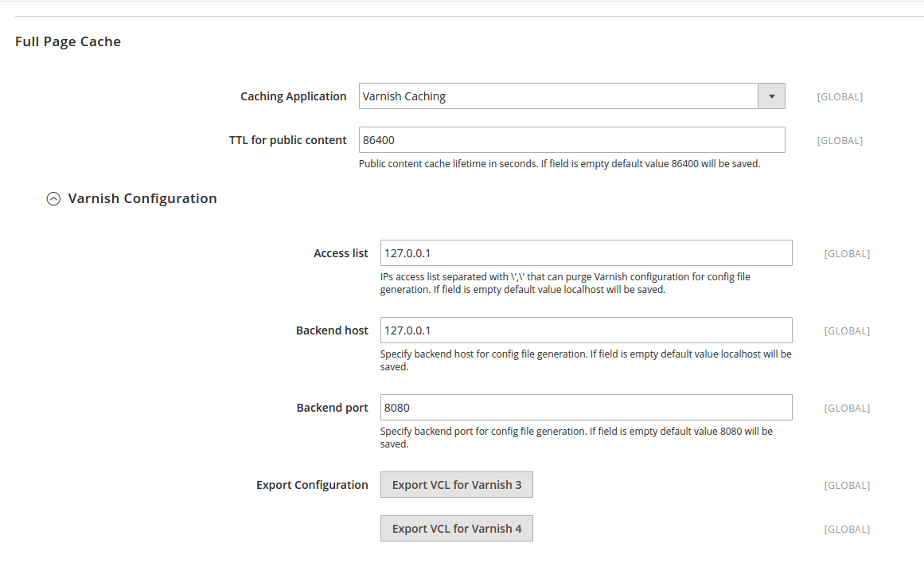Click GLOBAL scope next to Backend host
The height and width of the screenshot is (563, 924).
[847, 330]
